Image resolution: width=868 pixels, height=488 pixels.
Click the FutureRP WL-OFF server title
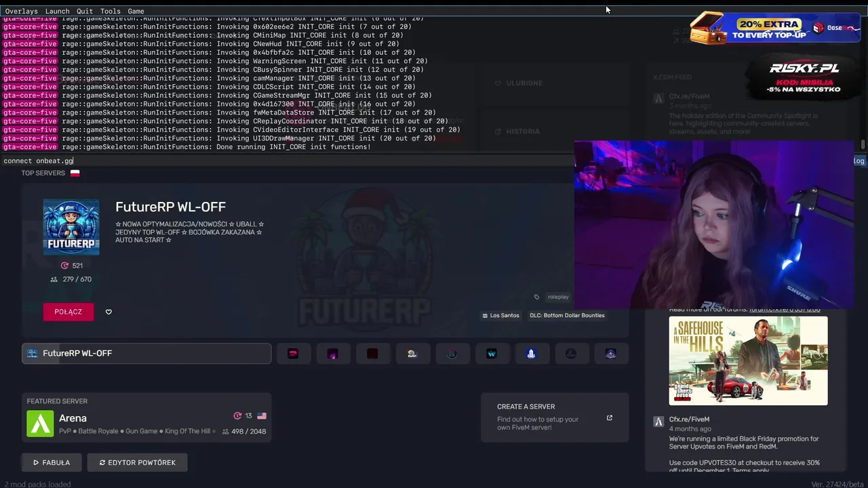[x=170, y=207]
